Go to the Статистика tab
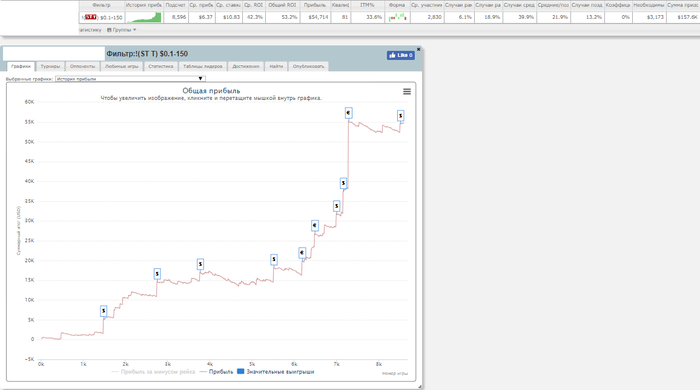 (161, 66)
